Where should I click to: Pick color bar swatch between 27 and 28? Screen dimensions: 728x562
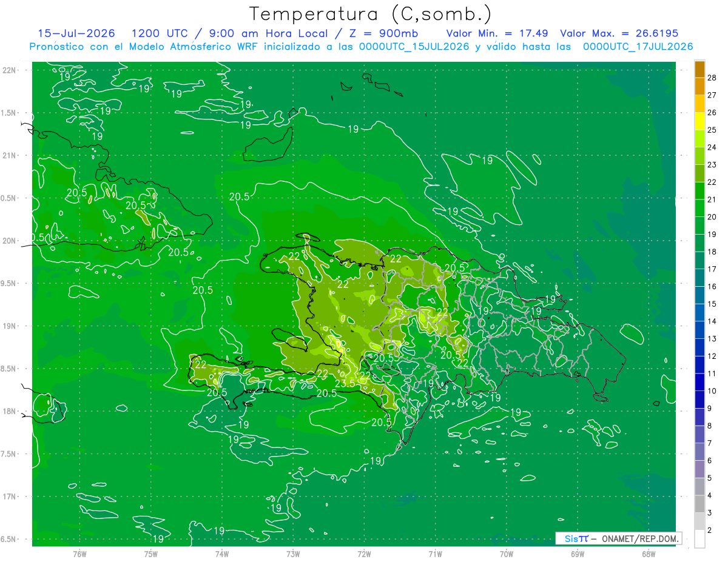tap(699, 86)
